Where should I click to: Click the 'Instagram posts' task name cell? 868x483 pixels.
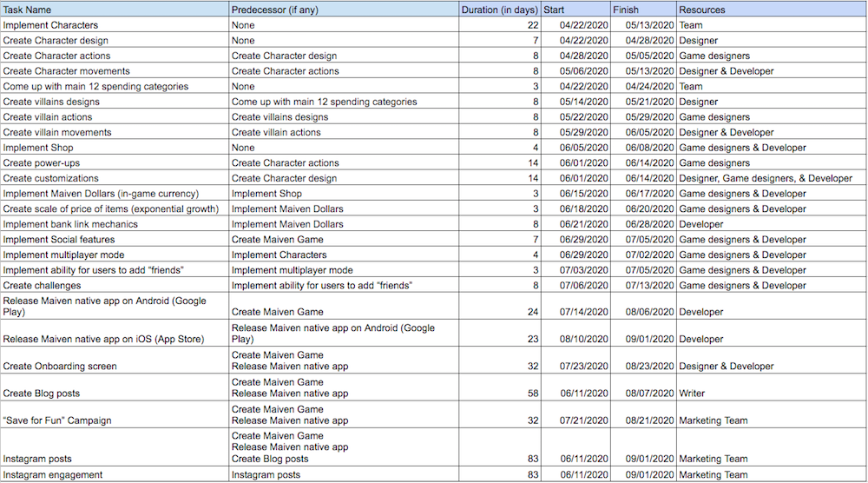115,447
